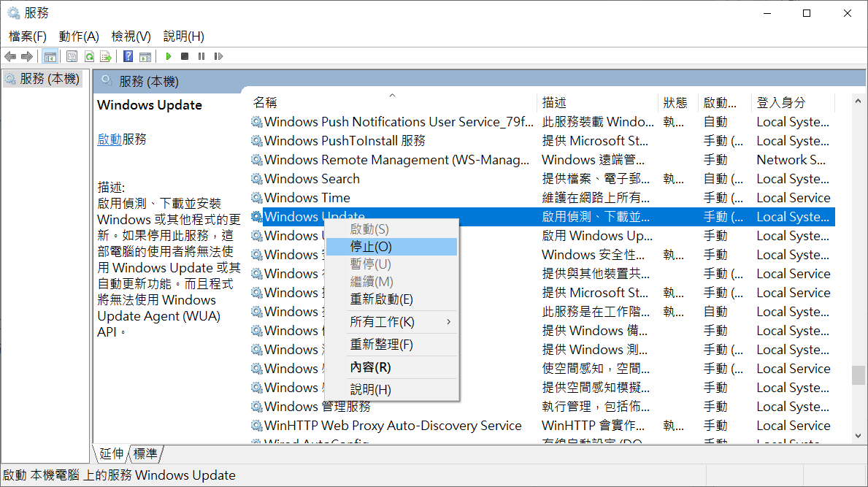Screen dimensions: 868x487
Task: Sort by 啟動... column header
Action: click(725, 102)
